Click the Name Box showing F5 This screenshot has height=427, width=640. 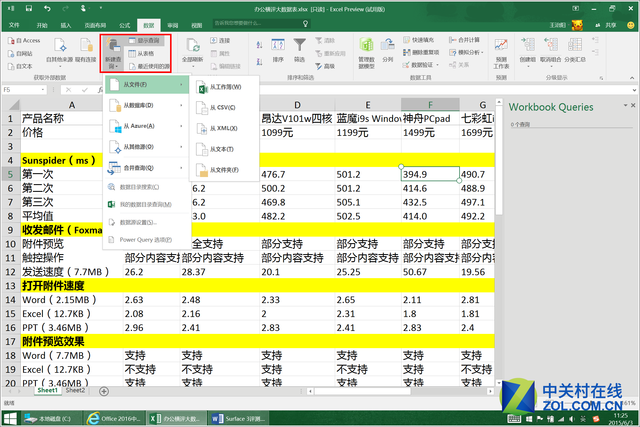point(24,89)
